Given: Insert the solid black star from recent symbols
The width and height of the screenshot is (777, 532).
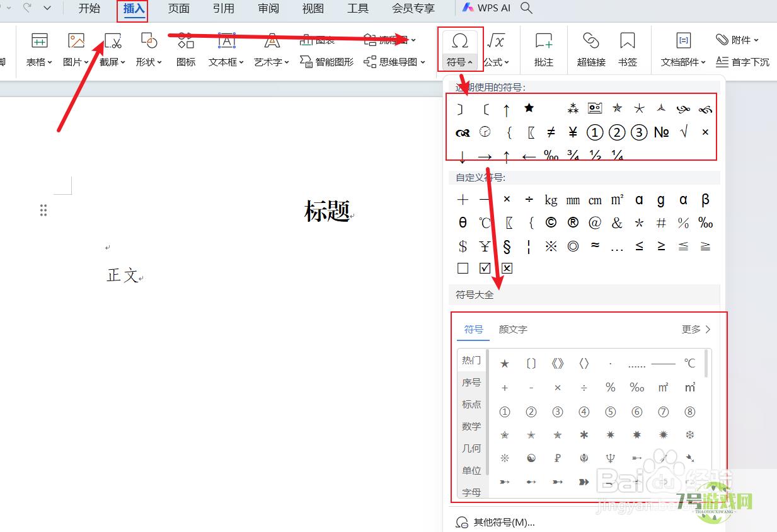Looking at the screenshot, I should pos(529,108).
